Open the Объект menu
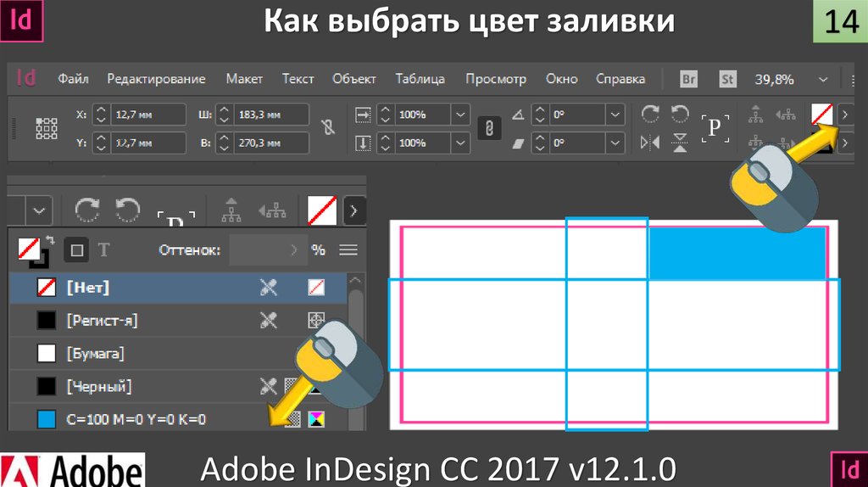The width and height of the screenshot is (868, 487). coord(353,79)
